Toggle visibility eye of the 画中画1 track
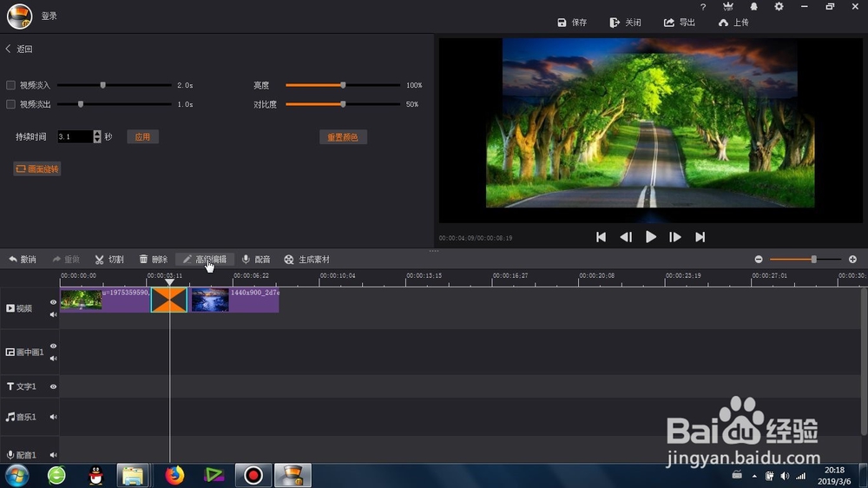868x488 pixels. 53,346
